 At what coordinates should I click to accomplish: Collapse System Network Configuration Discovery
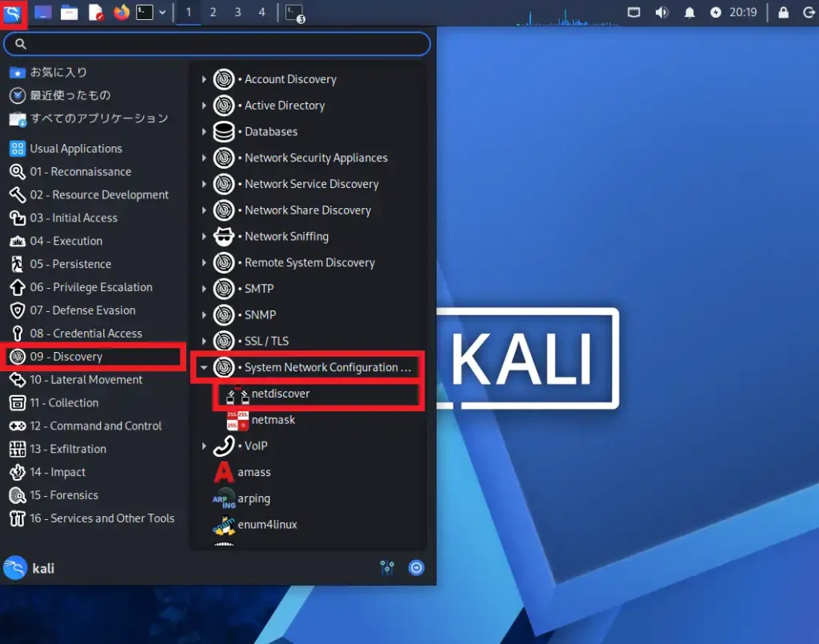206,367
